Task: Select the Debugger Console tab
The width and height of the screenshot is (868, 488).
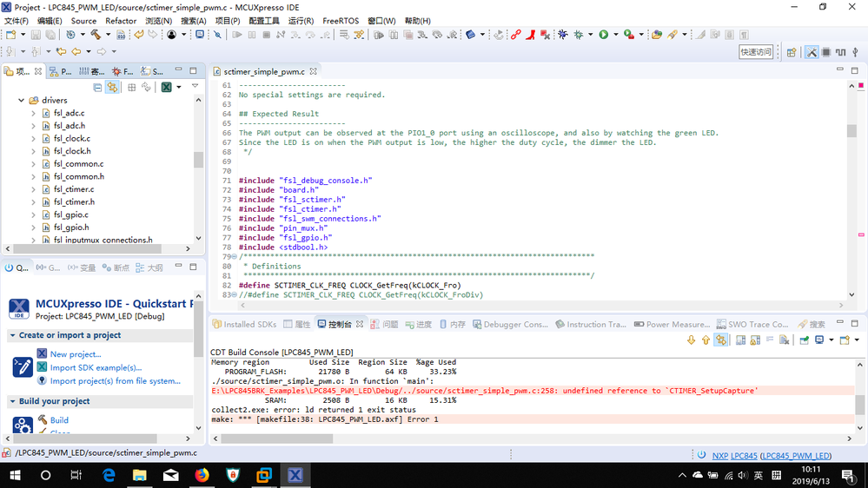Action: pyautogui.click(x=510, y=324)
